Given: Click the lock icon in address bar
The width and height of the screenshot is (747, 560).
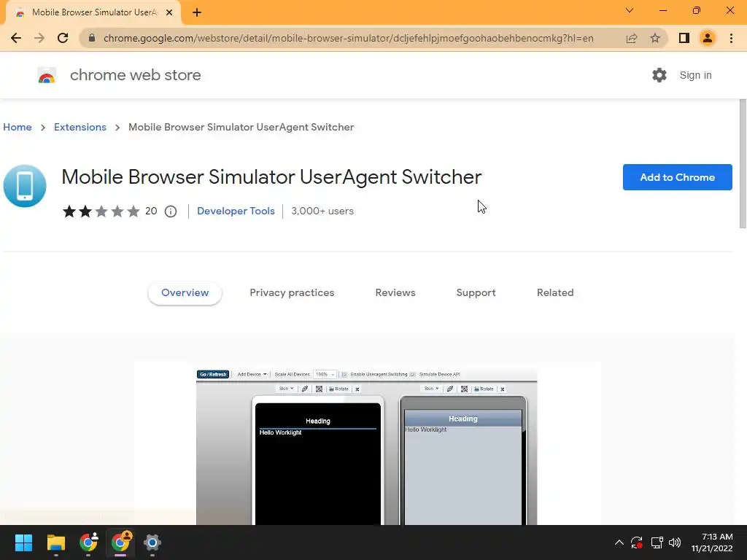Looking at the screenshot, I should point(92,38).
